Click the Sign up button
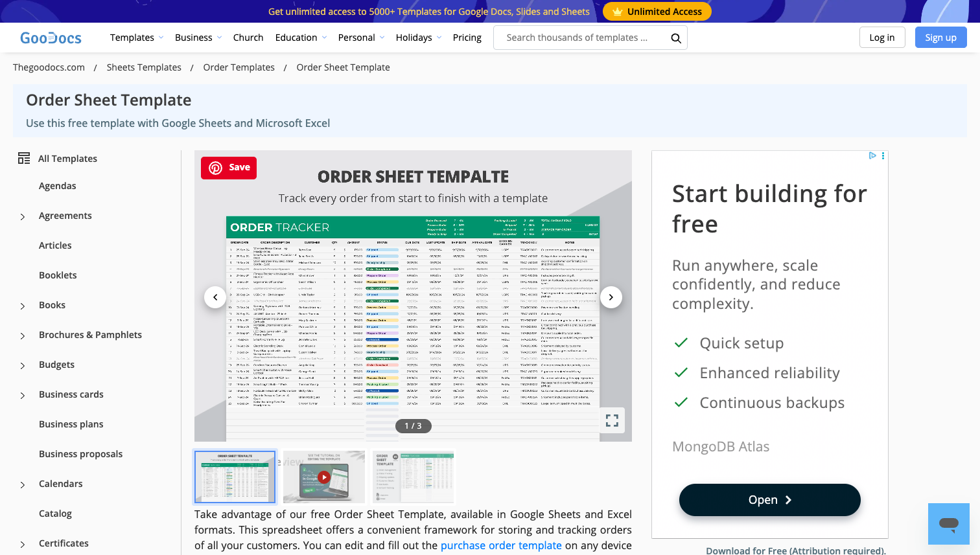Screen dimensions: 980x555 pos(940,37)
